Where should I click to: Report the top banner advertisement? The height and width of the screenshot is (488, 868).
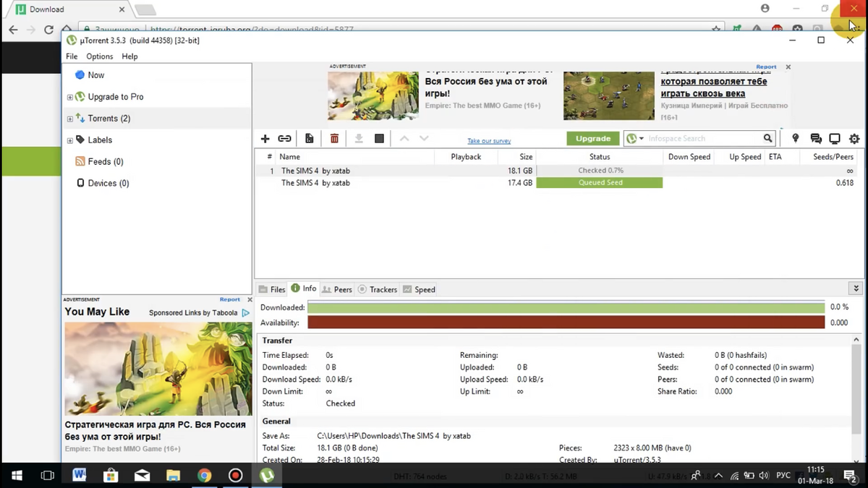tap(766, 67)
